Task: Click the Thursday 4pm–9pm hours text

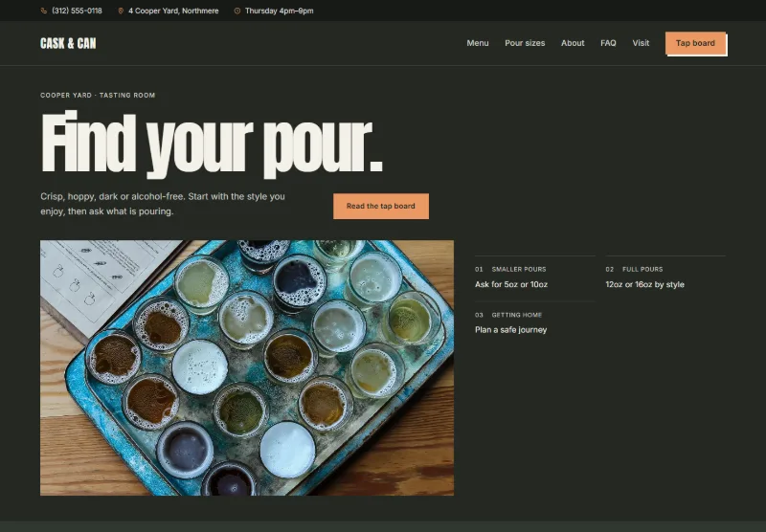Action: pos(279,11)
